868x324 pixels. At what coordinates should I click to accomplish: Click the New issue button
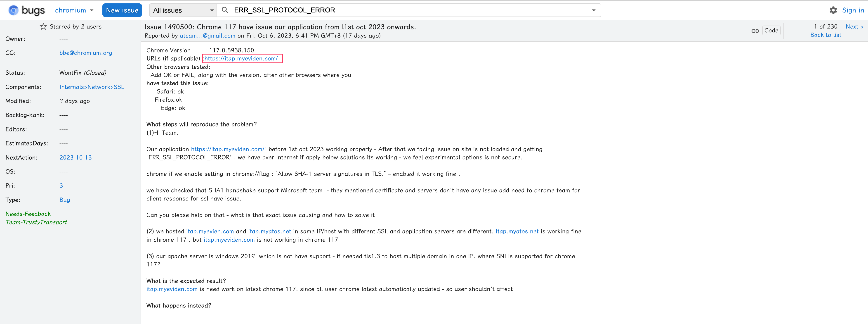click(x=122, y=10)
